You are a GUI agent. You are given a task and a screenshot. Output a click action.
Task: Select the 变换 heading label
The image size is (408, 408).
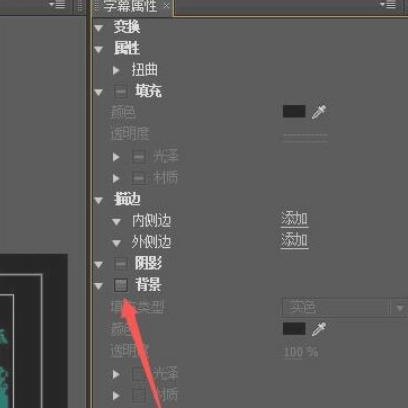pyautogui.click(x=127, y=27)
